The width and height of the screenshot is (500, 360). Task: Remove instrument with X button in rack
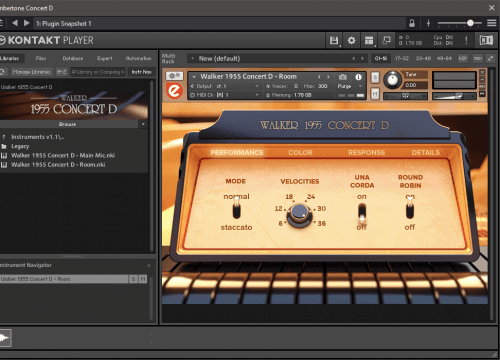(x=482, y=72)
